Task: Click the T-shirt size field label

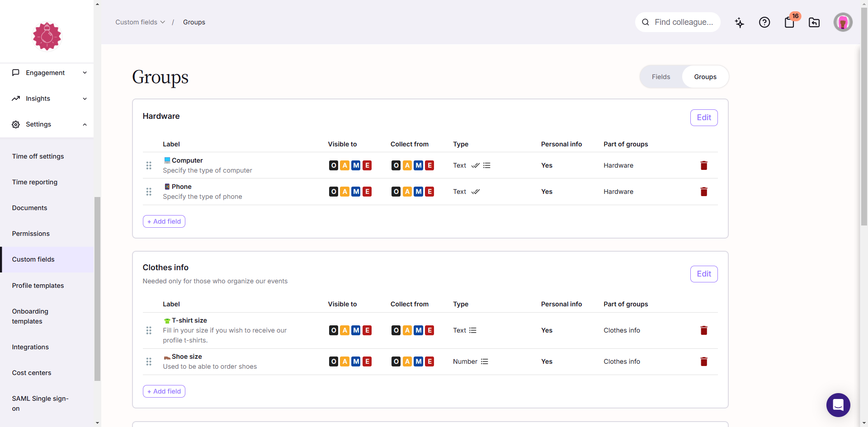Action: click(189, 320)
